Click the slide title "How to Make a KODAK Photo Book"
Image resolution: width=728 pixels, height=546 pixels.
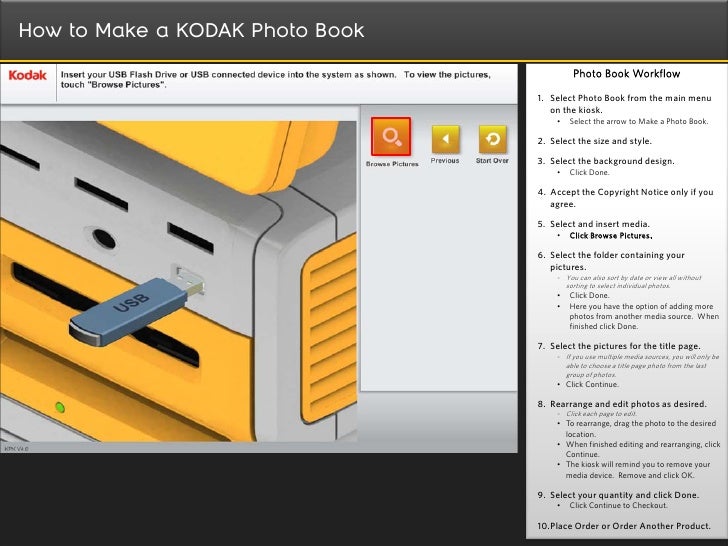[191, 32]
